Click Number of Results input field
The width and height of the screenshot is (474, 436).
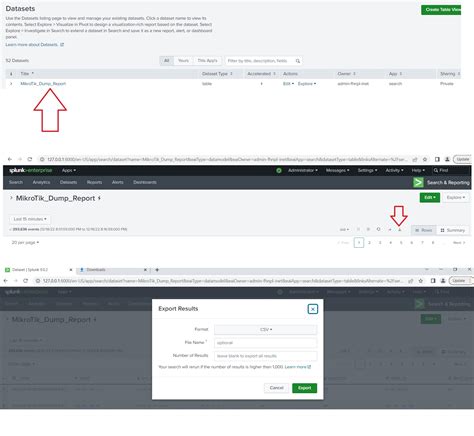pos(266,356)
